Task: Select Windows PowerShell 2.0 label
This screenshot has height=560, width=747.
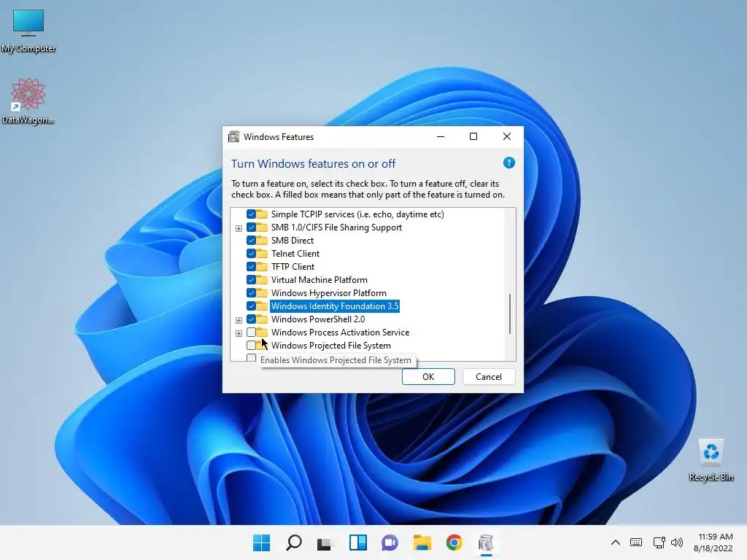Action: (x=318, y=319)
